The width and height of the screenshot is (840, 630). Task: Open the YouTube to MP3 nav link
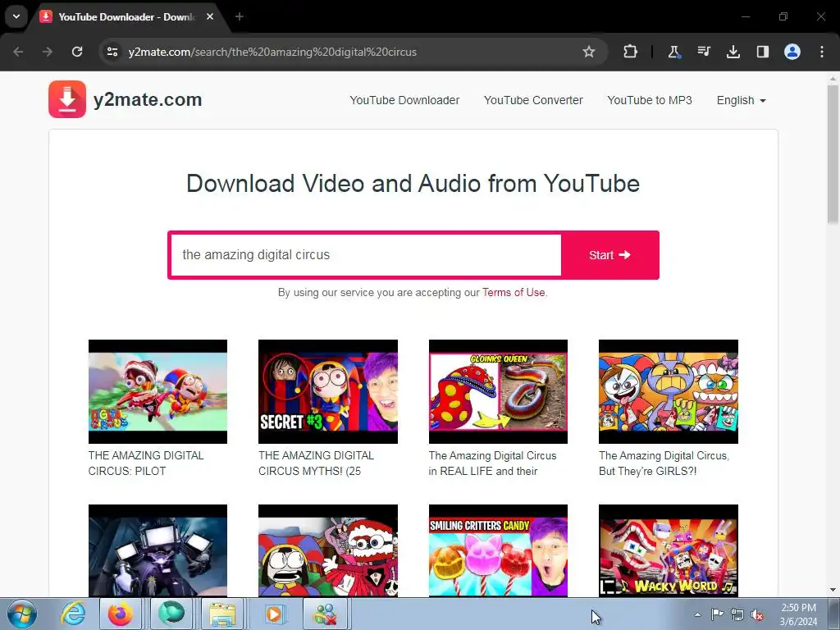pyautogui.click(x=650, y=100)
